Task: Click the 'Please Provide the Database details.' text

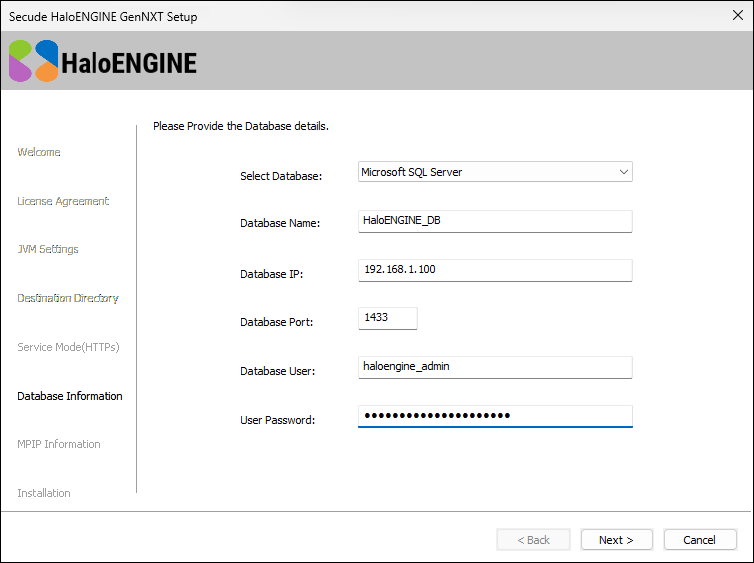Action: (241, 126)
